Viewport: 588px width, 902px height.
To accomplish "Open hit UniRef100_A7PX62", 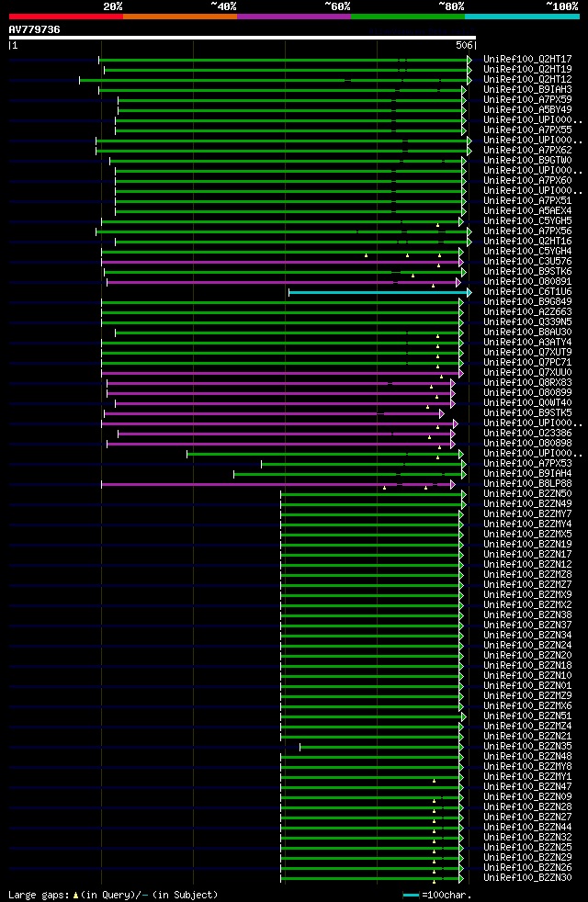I will tap(527, 150).
